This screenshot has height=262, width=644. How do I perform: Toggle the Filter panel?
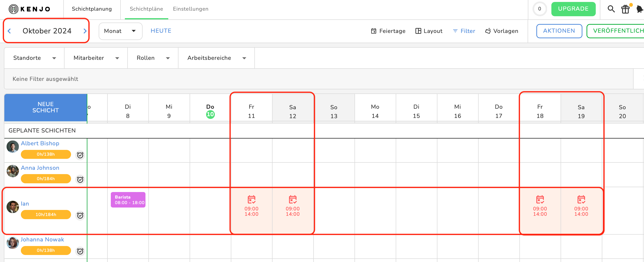click(x=464, y=31)
